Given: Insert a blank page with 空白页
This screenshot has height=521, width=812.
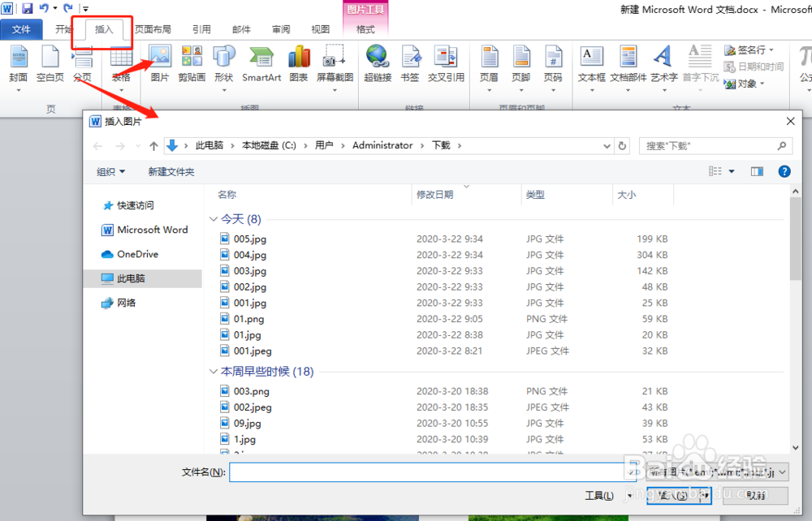Looking at the screenshot, I should tap(50, 64).
